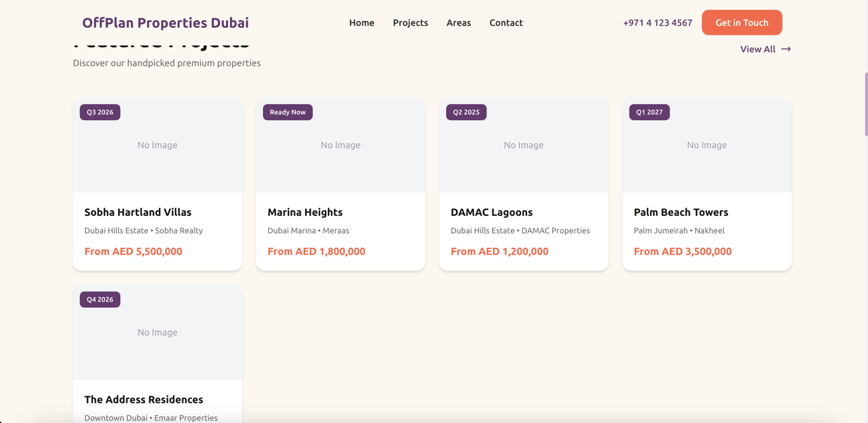Open the Sobha Hartland Villas title
Image resolution: width=868 pixels, height=423 pixels.
[x=138, y=212]
